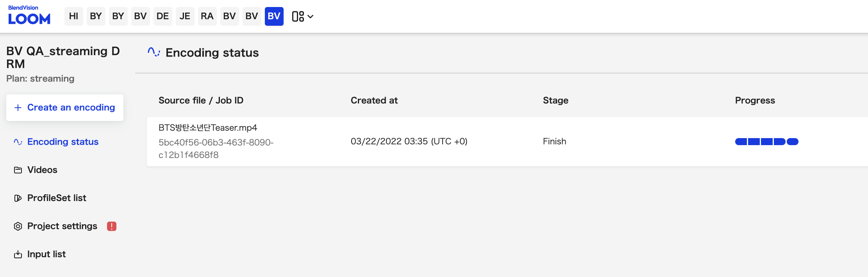Open the JE project avatar
This screenshot has width=868, height=277.
pos(185,16)
